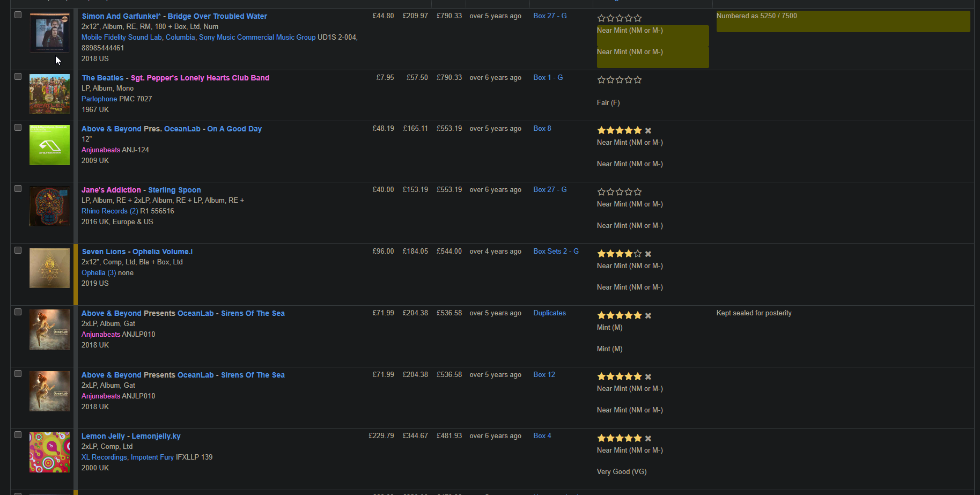
Task: Visit the Rhino Records (2) label page
Action: click(x=110, y=211)
